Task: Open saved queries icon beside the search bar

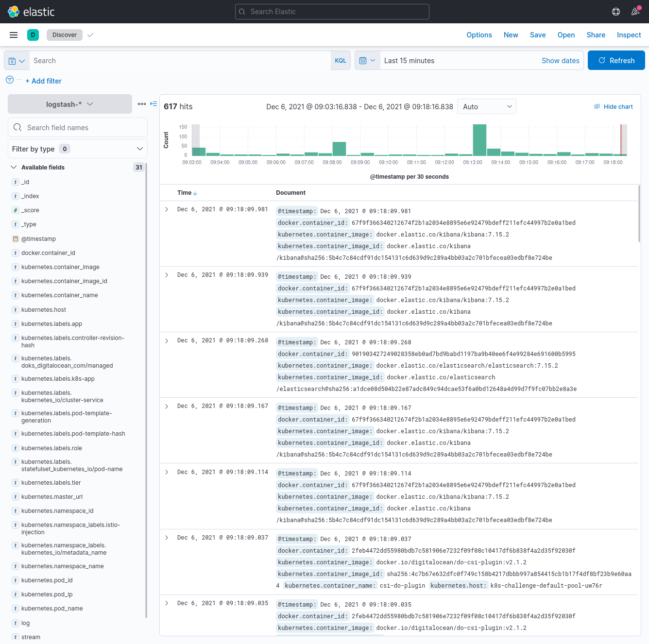Action: point(16,60)
